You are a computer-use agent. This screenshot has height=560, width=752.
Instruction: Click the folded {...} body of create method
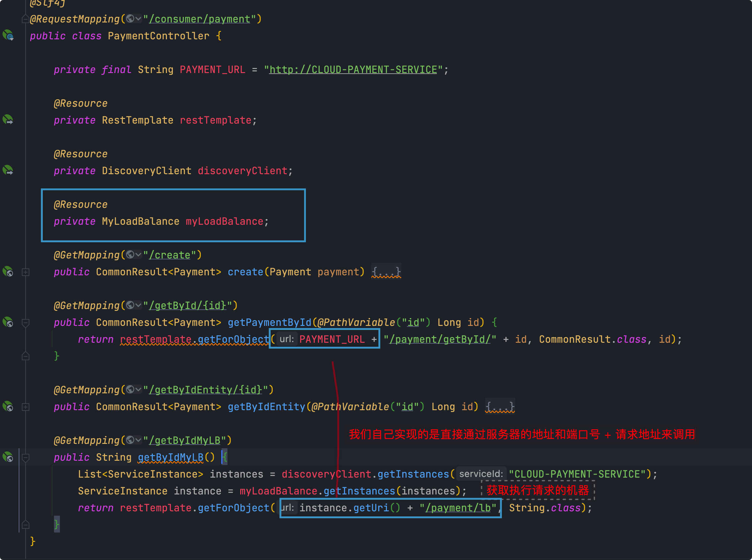(x=386, y=272)
